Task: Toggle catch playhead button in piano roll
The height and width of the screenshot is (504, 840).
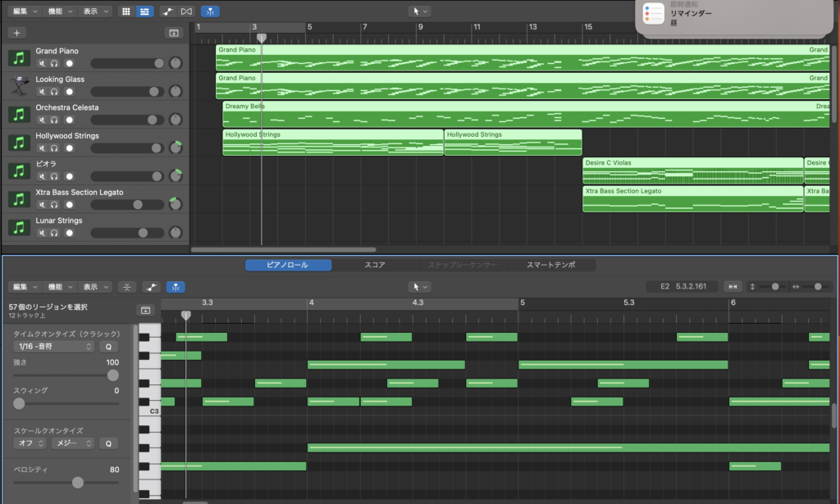Action: [x=176, y=288]
